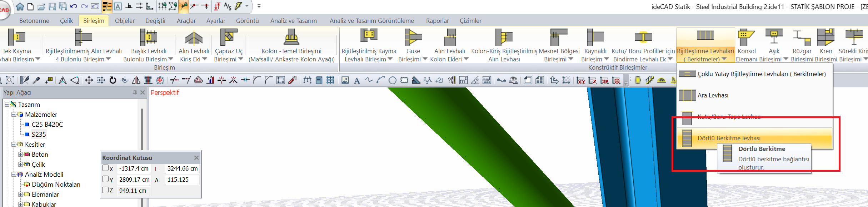Select Dörtlü Berkitme levhası menu item
Viewport: 868px width, 207px height.
point(755,138)
